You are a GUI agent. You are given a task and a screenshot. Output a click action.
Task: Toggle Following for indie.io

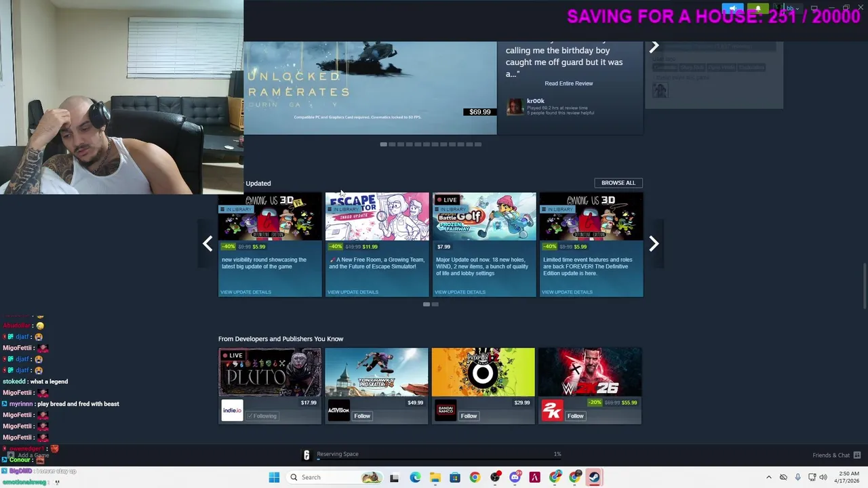click(262, 416)
